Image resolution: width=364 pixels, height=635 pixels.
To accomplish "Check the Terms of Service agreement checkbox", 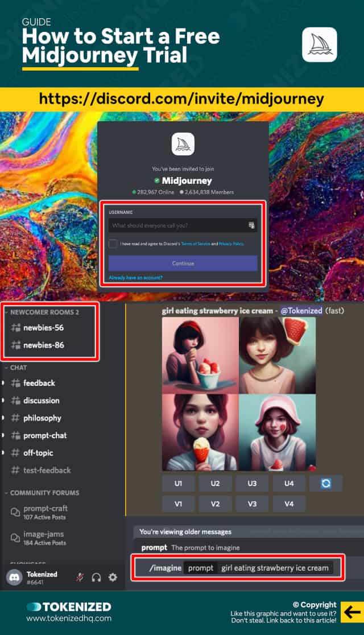I will click(113, 244).
